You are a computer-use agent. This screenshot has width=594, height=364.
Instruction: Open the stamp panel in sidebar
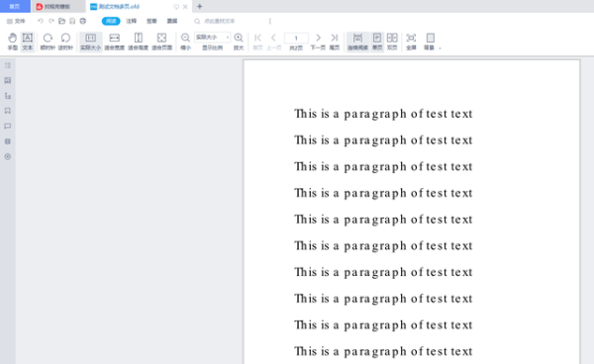pyautogui.click(x=8, y=141)
